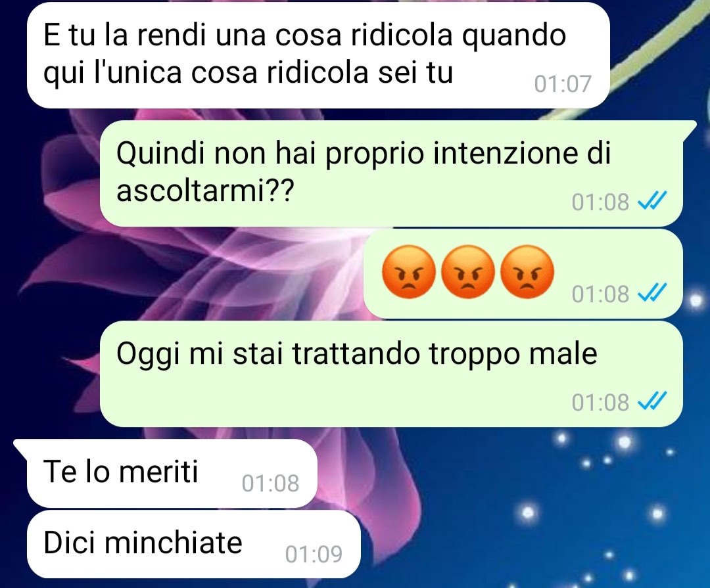Tap the 01:08 timestamp on 'ascoltarmi??' message
This screenshot has height=588, width=710.
coord(600,202)
